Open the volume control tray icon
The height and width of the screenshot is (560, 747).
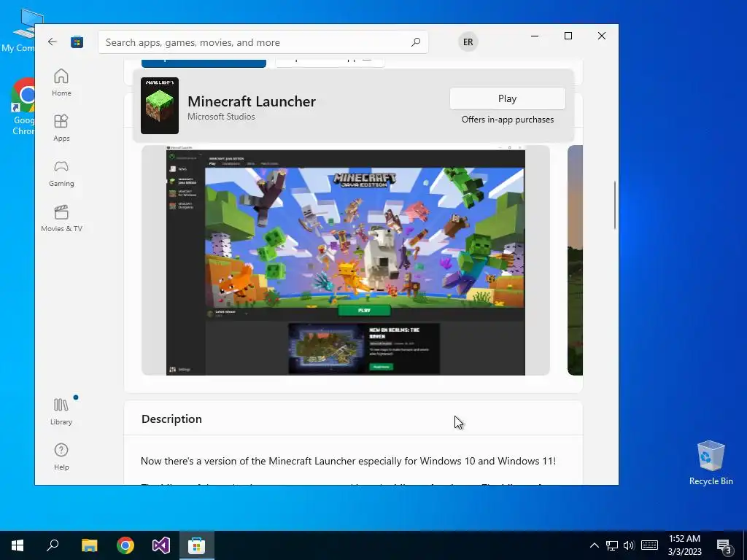tap(629, 545)
